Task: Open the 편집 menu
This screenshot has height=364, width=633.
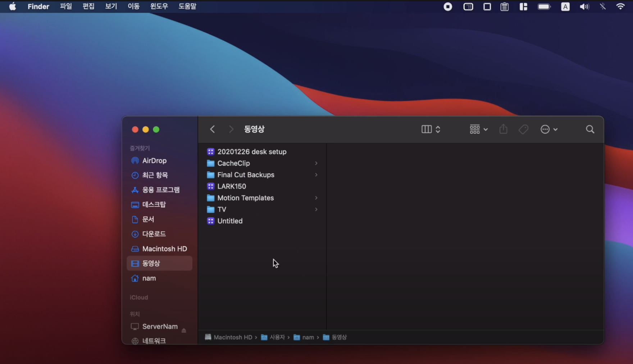Action: click(88, 6)
